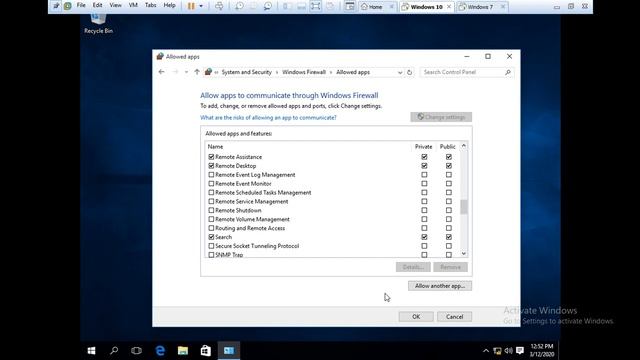The image size is (640, 360).
Task: Click the allowed apps list scrollbar thumb
Action: 464,207
